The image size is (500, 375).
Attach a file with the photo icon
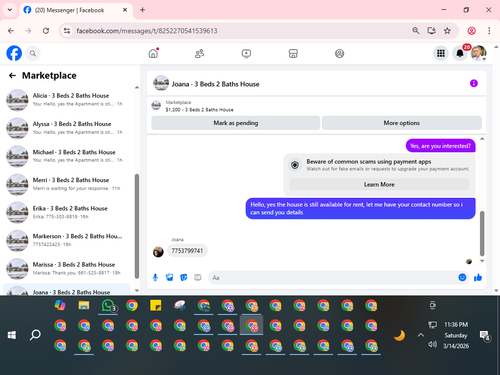tap(170, 277)
